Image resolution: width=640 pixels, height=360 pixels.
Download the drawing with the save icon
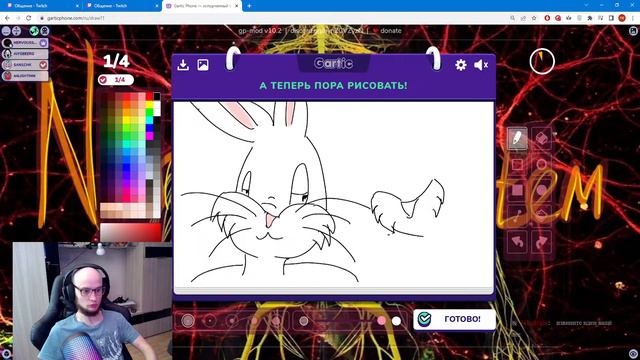pyautogui.click(x=183, y=65)
